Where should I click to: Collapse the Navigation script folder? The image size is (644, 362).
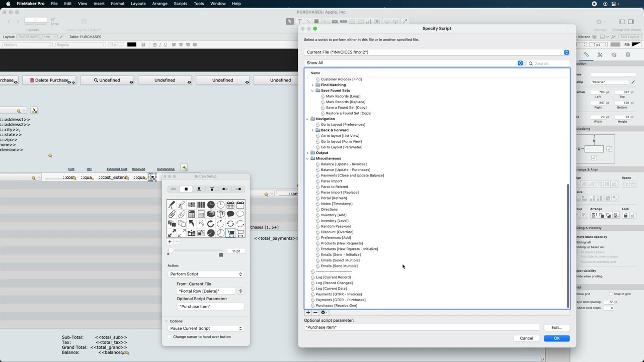(x=307, y=119)
